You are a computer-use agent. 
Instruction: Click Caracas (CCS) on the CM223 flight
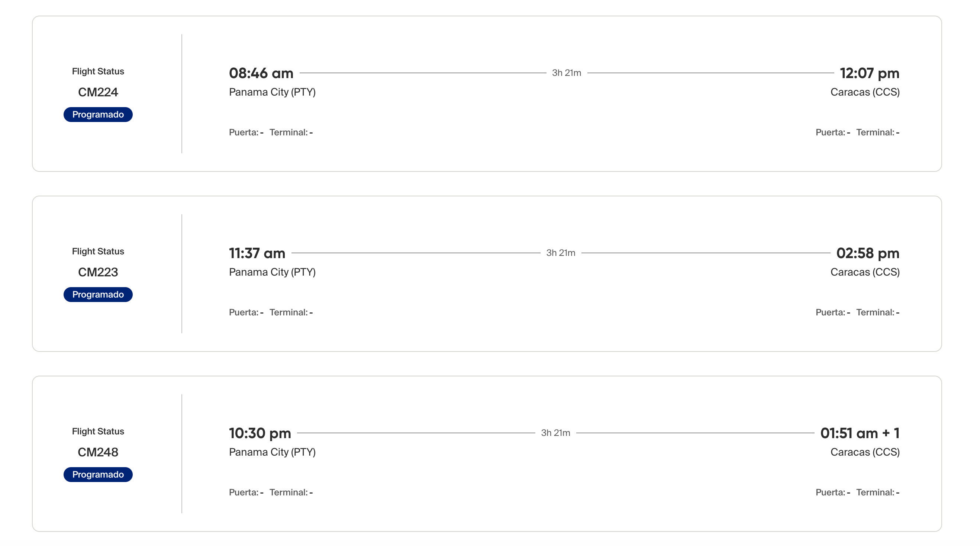pos(865,272)
